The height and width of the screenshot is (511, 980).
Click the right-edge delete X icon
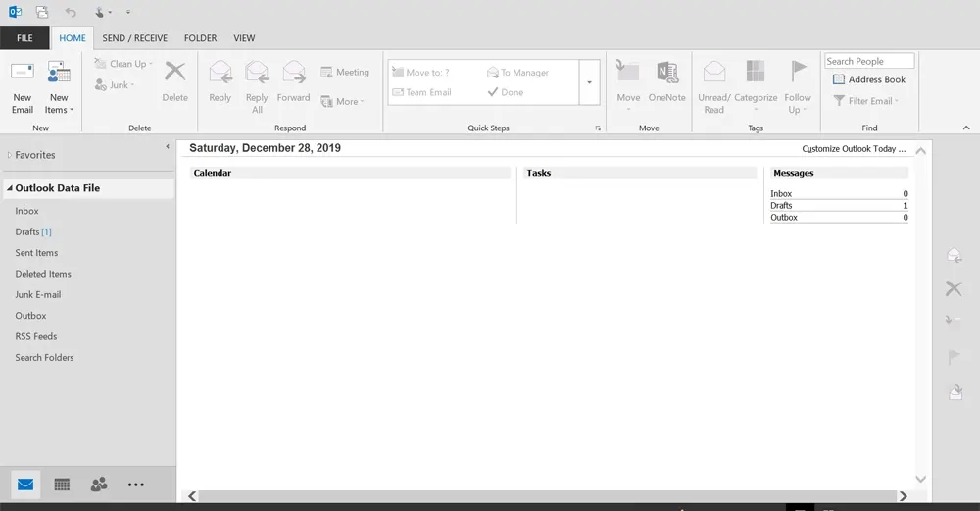pyautogui.click(x=954, y=289)
